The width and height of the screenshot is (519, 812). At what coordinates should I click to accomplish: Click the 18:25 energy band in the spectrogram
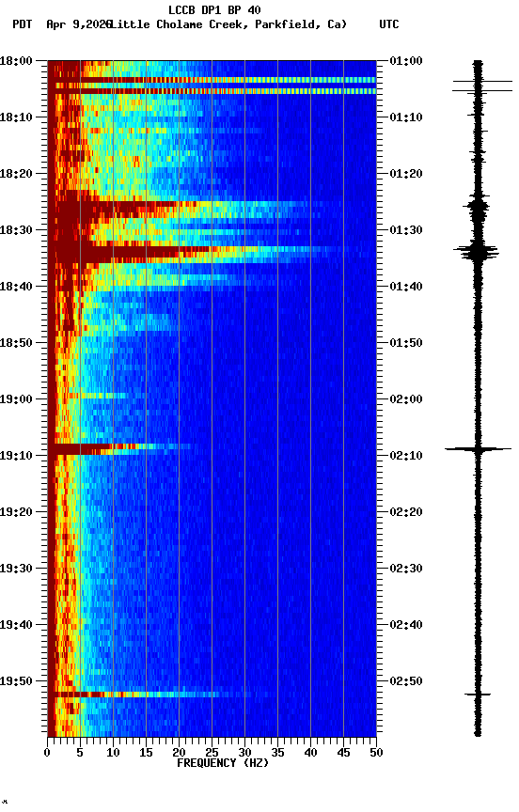181,209
